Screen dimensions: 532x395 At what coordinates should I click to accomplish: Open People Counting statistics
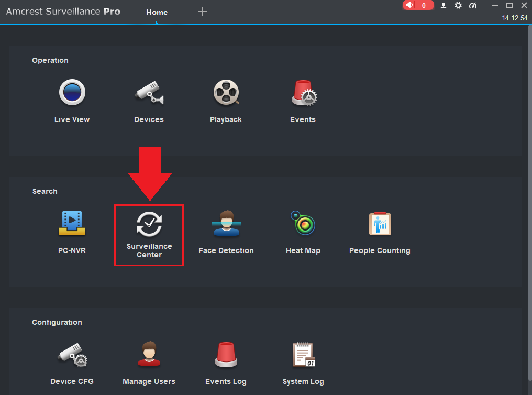tap(380, 224)
